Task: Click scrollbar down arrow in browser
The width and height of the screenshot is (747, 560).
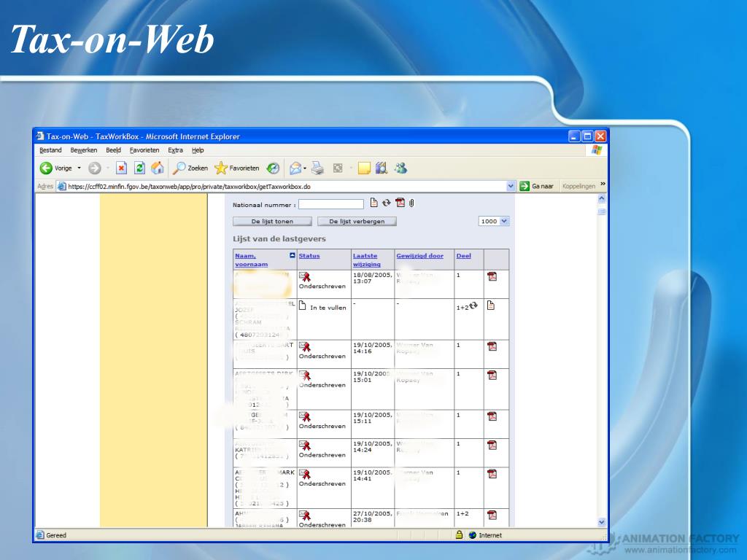Action: [602, 522]
